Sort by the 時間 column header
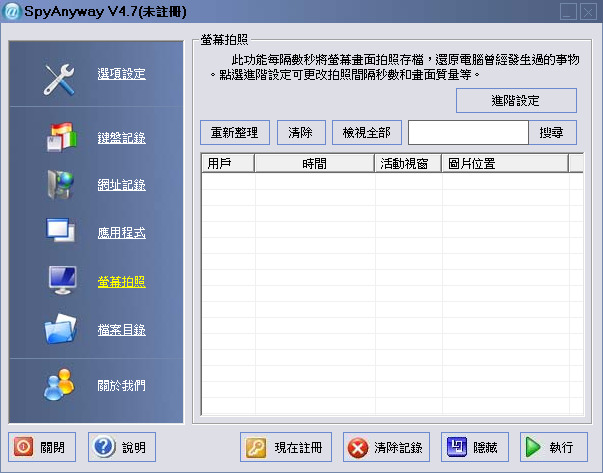 pos(314,163)
